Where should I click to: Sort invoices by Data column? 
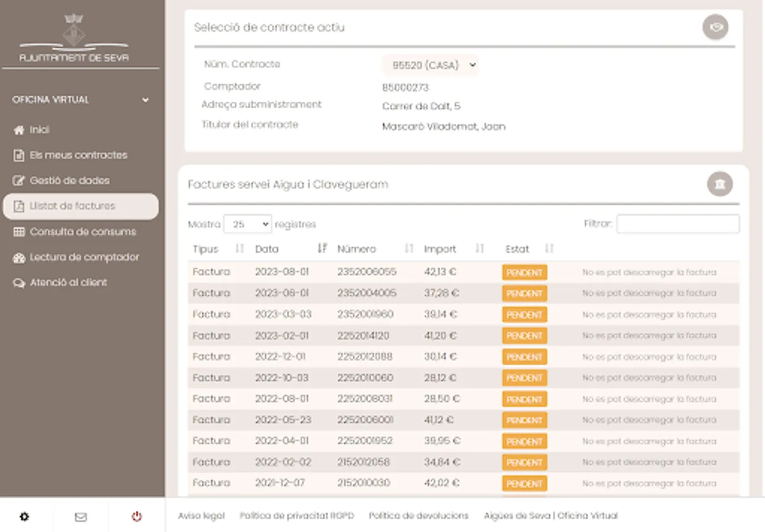coord(322,249)
